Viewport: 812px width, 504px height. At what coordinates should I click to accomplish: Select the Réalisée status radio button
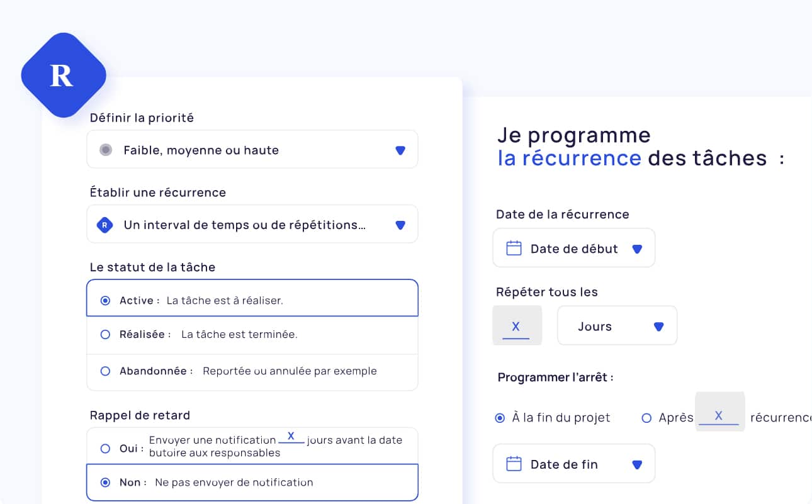point(105,335)
